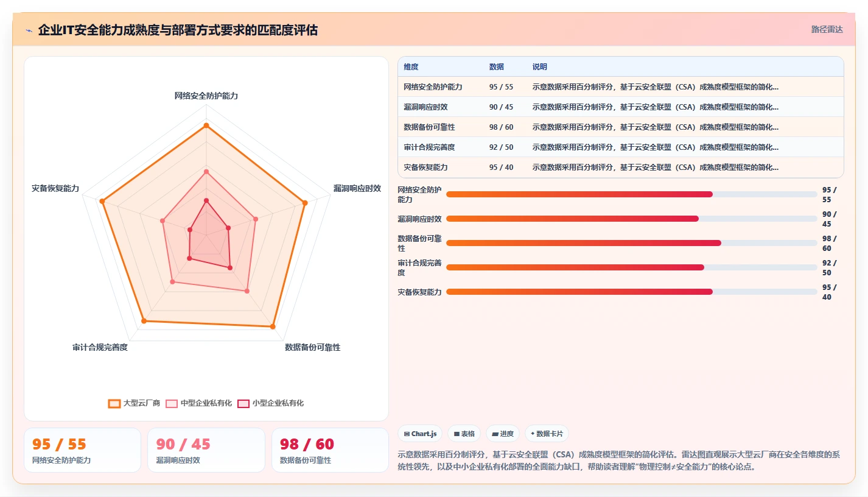Click the radar axis label 审计合规完善度
The height and width of the screenshot is (497, 868).
(x=100, y=347)
